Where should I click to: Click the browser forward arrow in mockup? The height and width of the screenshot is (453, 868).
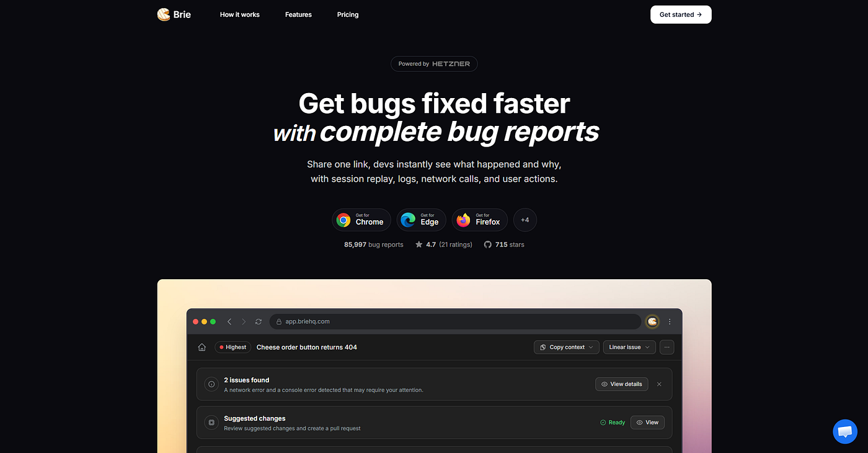click(244, 321)
